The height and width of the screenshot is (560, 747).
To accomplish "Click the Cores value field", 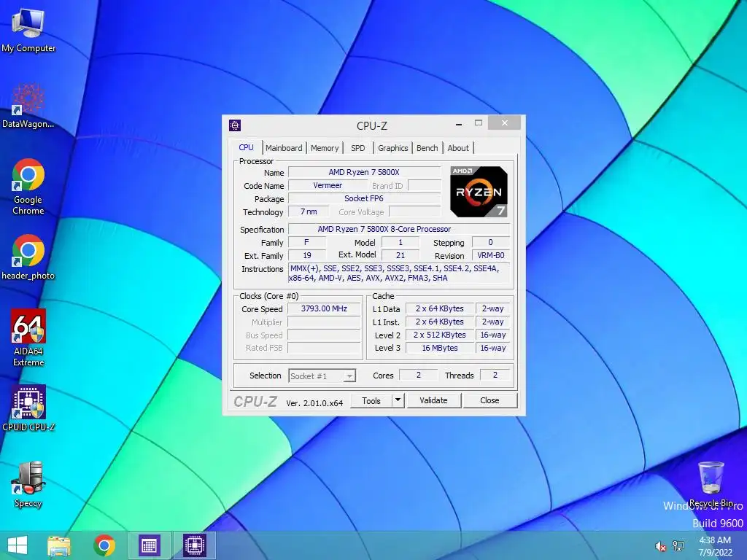I will point(418,376).
